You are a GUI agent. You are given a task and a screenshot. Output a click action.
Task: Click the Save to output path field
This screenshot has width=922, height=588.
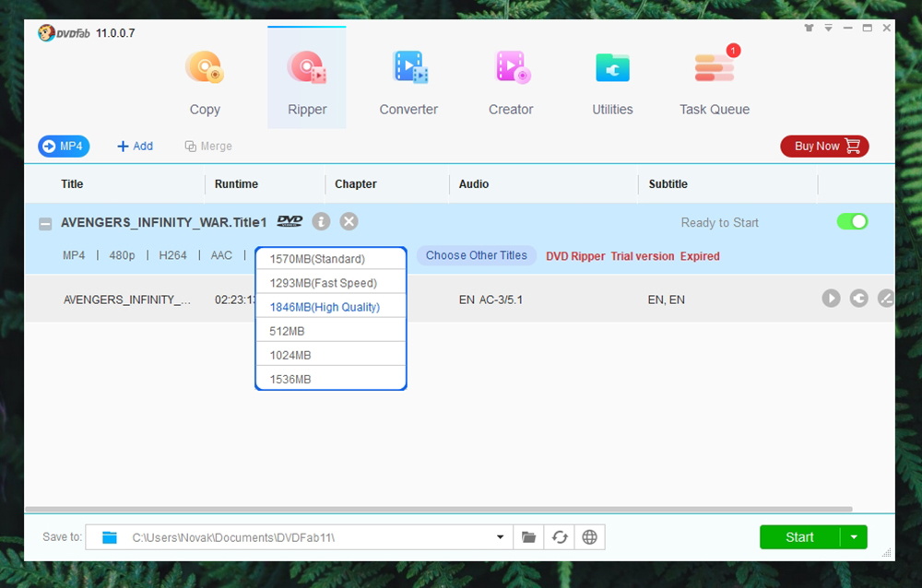click(299, 537)
